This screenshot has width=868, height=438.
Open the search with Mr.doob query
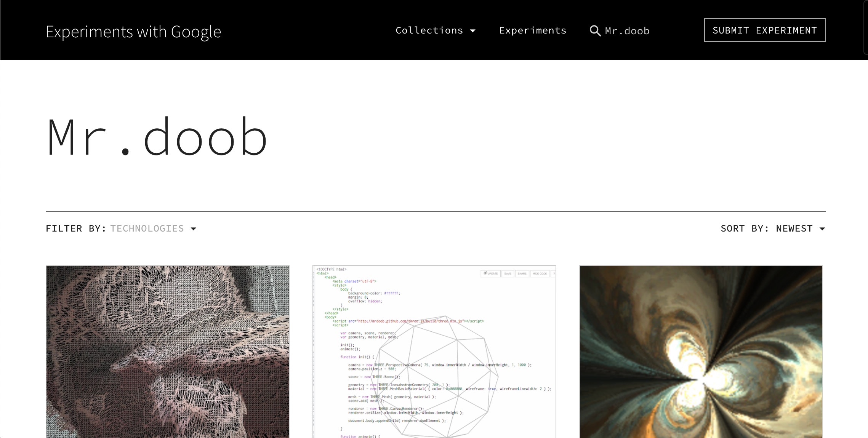(x=619, y=30)
